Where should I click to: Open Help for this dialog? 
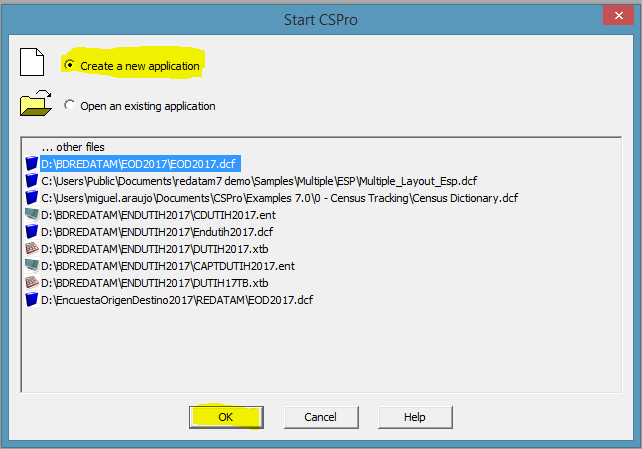click(x=415, y=417)
